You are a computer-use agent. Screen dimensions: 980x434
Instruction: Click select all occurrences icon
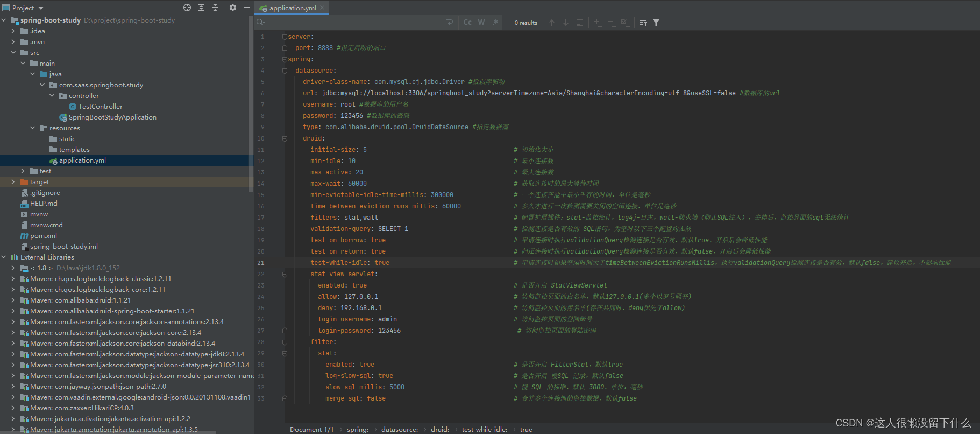tap(626, 23)
